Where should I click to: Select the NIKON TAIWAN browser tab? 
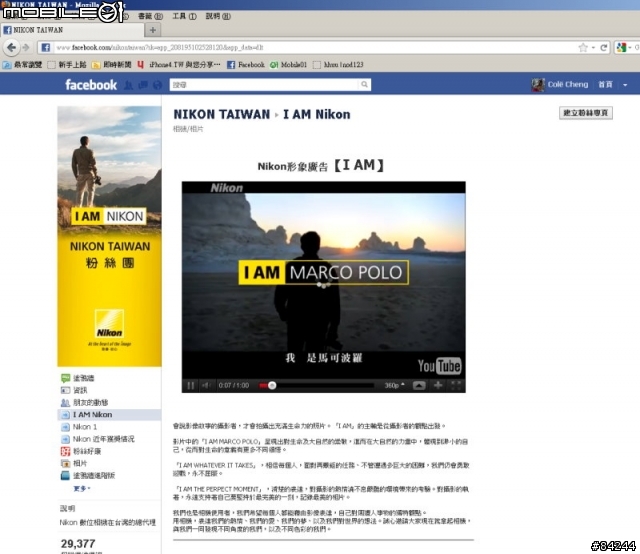point(73,30)
